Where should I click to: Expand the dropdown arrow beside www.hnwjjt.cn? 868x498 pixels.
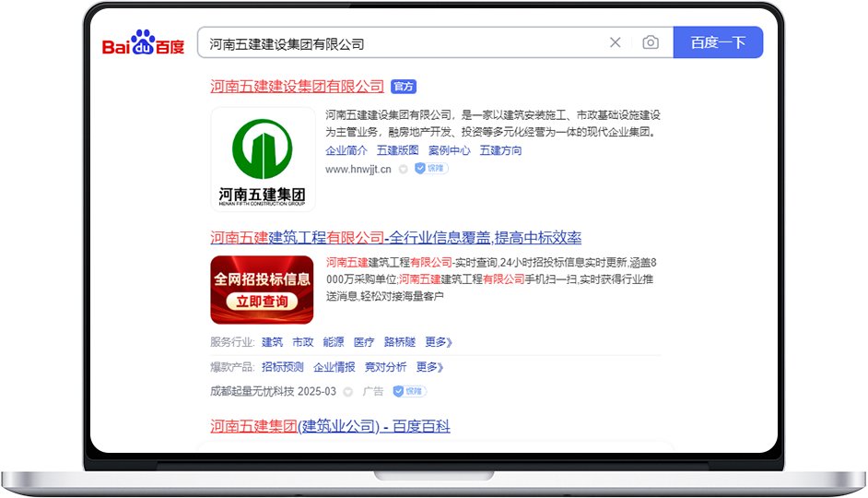click(404, 170)
